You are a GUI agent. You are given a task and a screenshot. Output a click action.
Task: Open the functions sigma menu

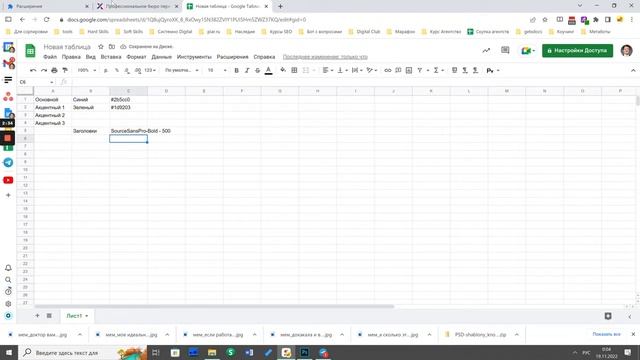click(x=438, y=70)
